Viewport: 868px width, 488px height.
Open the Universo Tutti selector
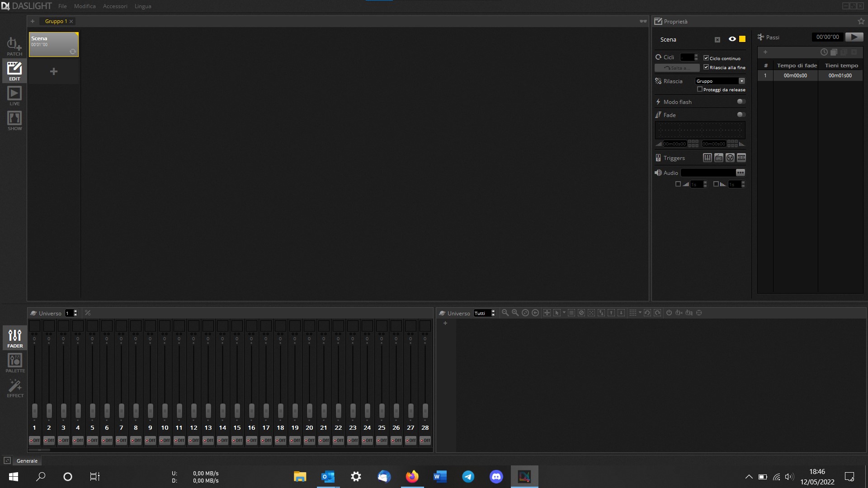point(484,313)
